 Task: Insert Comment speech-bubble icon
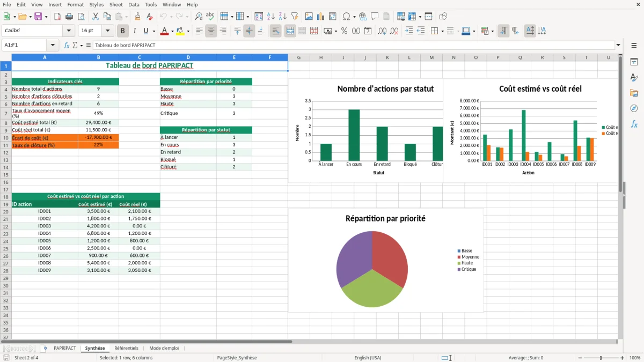[375, 17]
